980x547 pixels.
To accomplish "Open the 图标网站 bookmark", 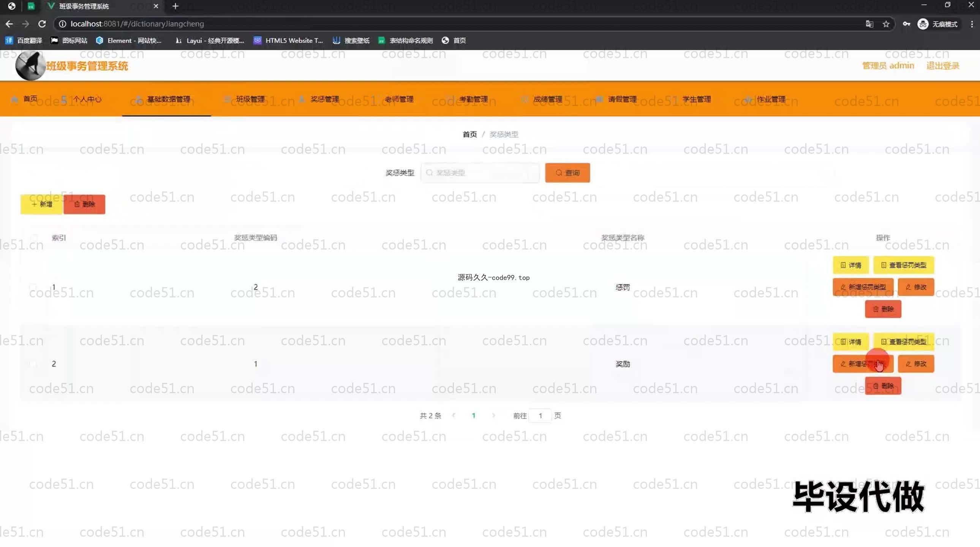I will (69, 40).
